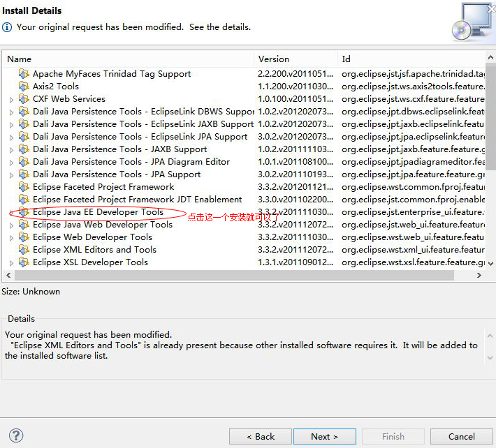Click the Details box scroll down arrow

coord(490,358)
